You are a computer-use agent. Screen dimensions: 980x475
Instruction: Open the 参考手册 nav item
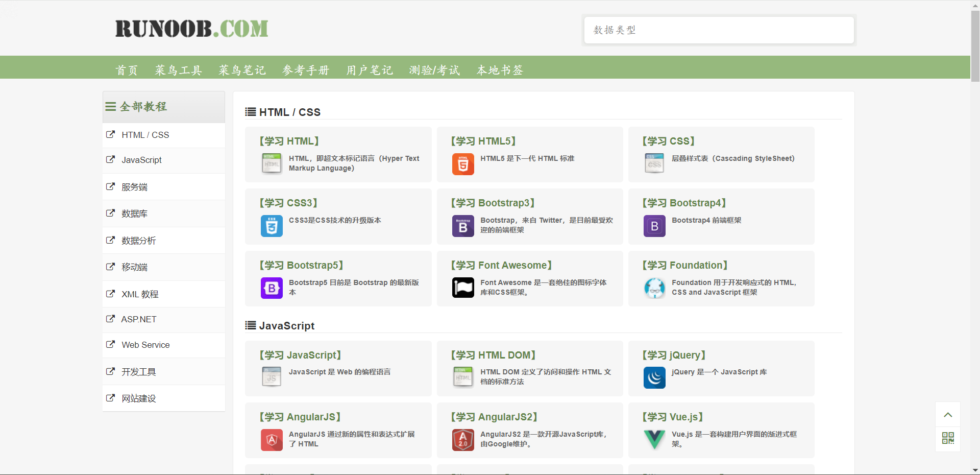click(306, 70)
